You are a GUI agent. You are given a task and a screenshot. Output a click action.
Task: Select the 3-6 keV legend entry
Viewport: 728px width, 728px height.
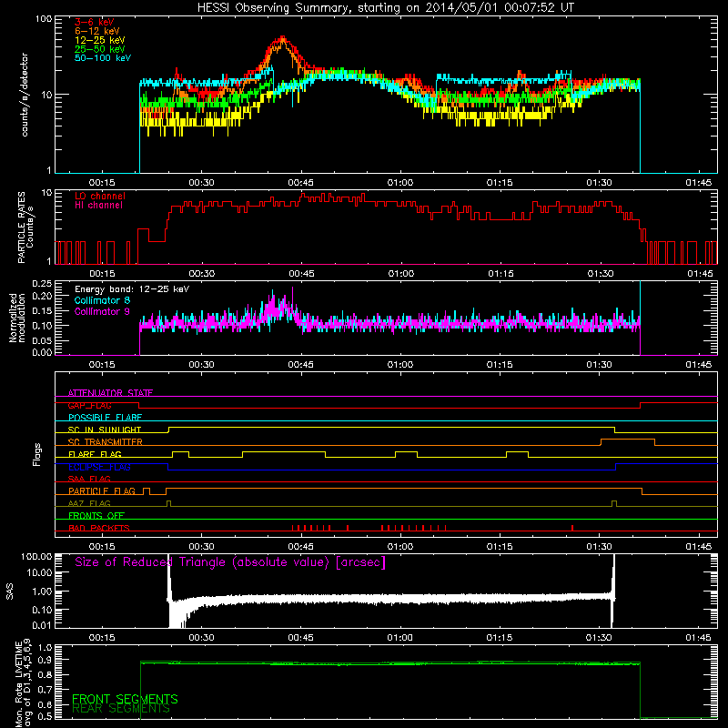tap(95, 22)
